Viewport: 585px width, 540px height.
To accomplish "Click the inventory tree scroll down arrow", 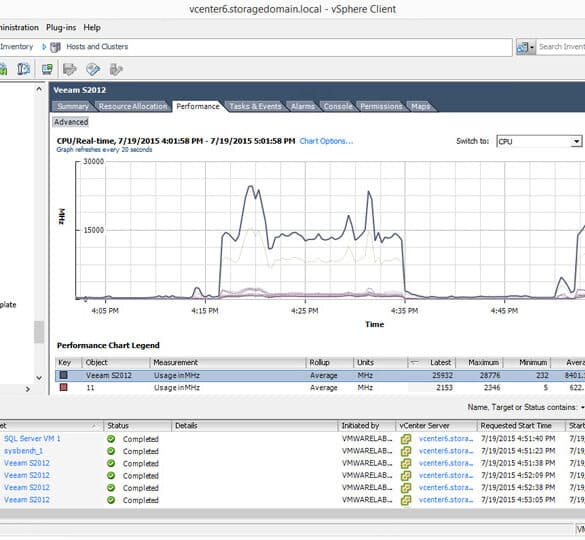I will point(39,378).
